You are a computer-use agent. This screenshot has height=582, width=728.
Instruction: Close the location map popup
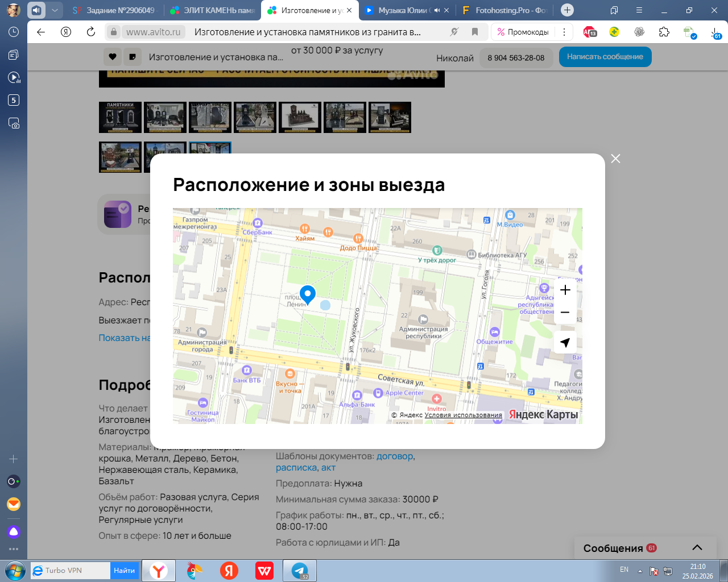(x=615, y=159)
